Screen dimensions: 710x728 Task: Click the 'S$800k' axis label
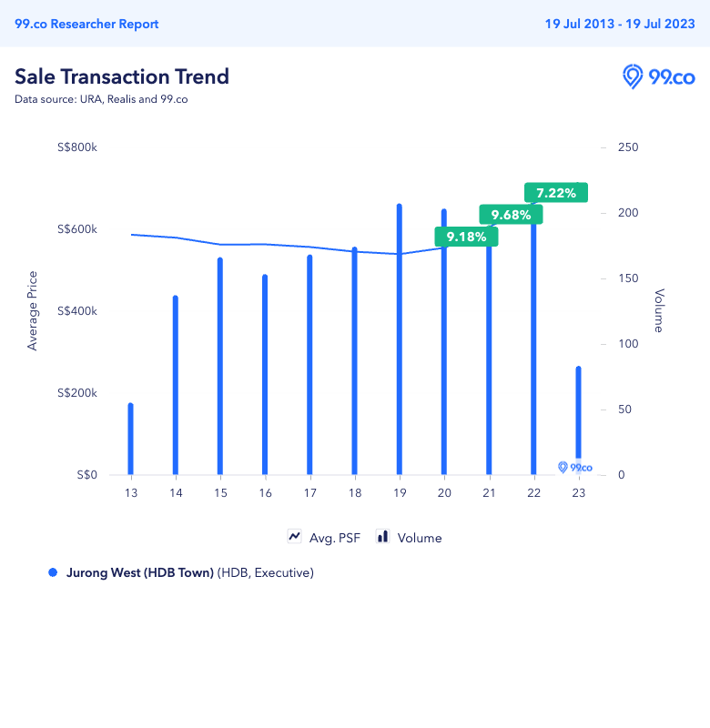pos(77,147)
